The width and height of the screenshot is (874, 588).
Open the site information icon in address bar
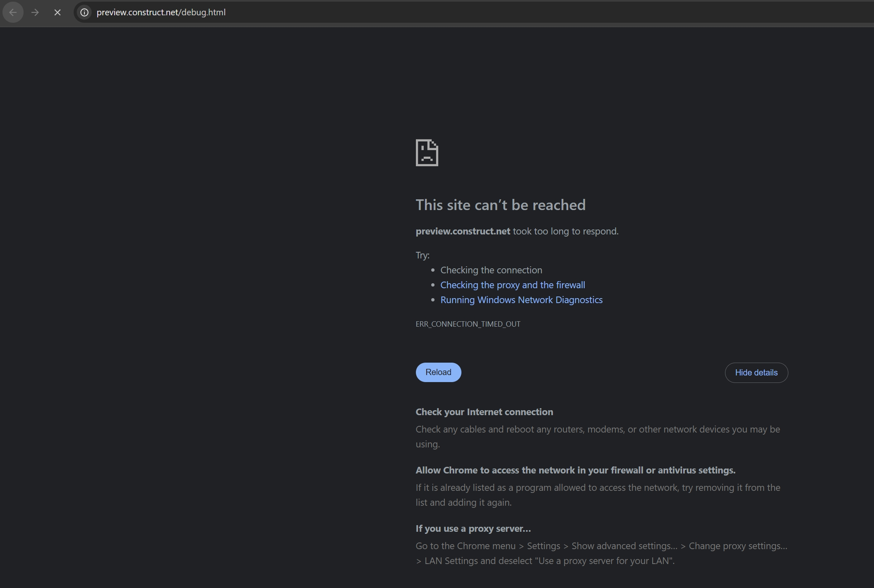click(84, 12)
